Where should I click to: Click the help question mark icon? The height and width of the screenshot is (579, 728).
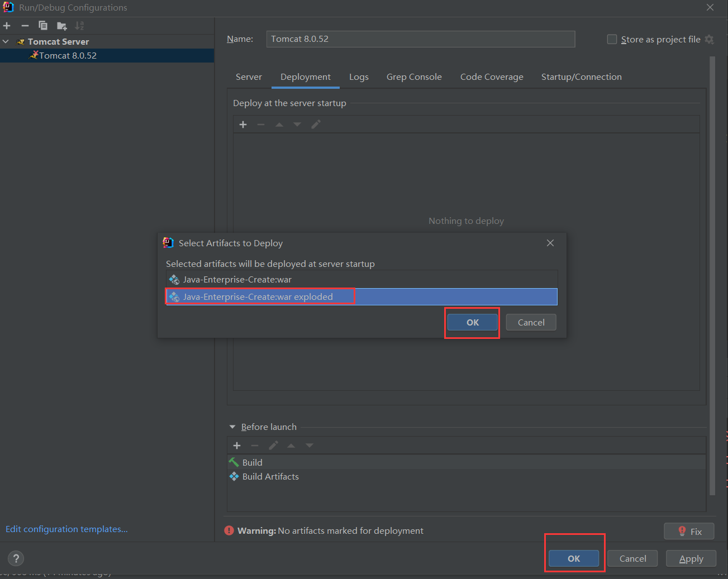[16, 558]
